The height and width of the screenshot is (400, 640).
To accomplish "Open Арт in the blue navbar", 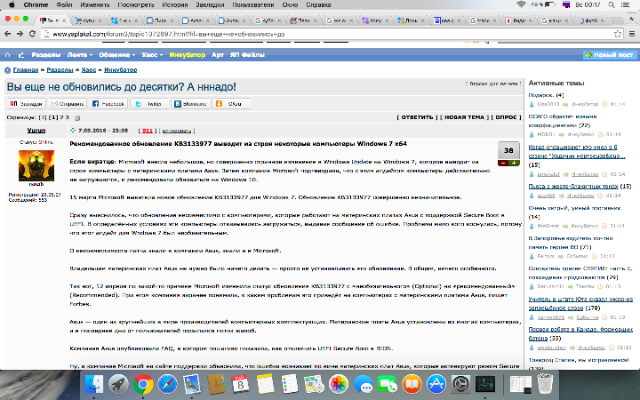I will pos(218,55).
